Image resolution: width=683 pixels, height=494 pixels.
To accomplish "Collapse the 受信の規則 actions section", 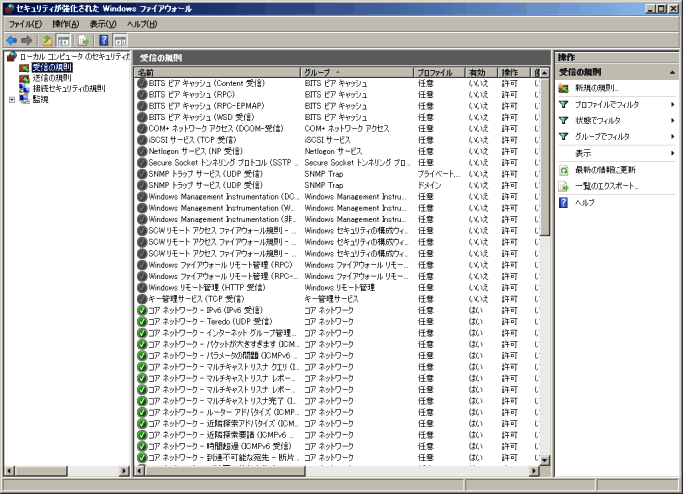I will point(672,73).
